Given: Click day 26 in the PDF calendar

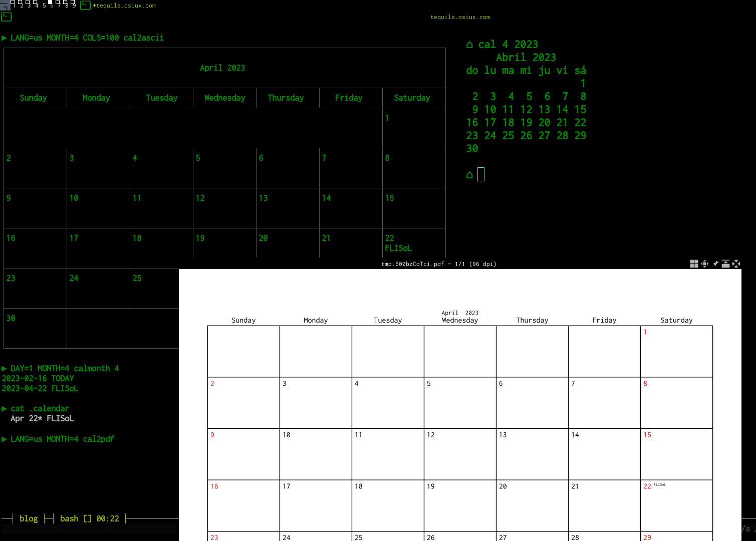Looking at the screenshot, I should (431, 537).
